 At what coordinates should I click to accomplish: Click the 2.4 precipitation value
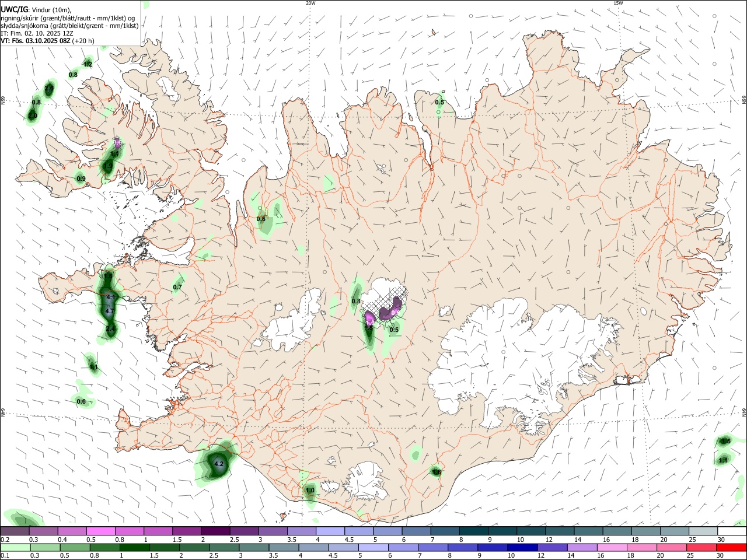(x=110, y=329)
